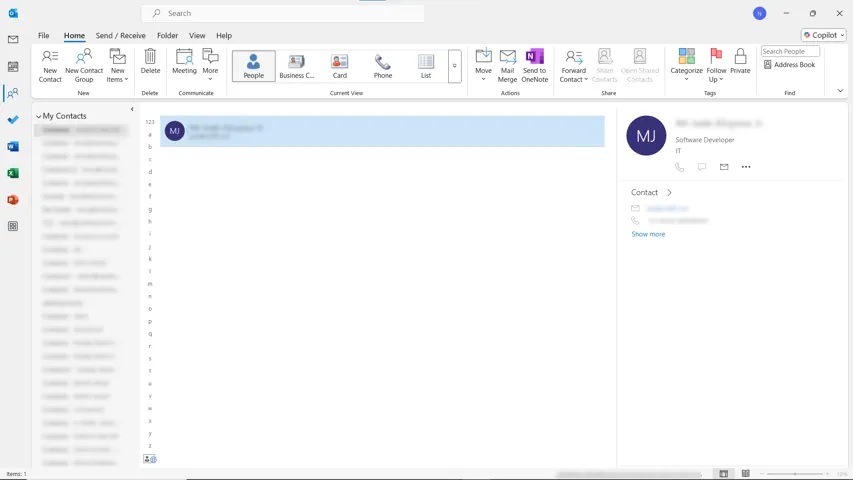The height and width of the screenshot is (480, 853).
Task: Switch to List view
Action: [426, 66]
